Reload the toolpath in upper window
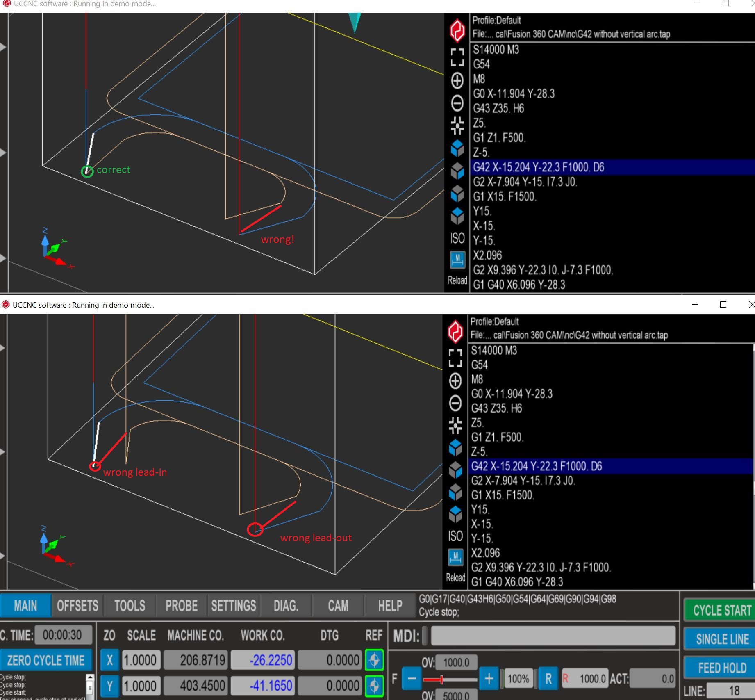The width and height of the screenshot is (755, 700). tap(457, 280)
